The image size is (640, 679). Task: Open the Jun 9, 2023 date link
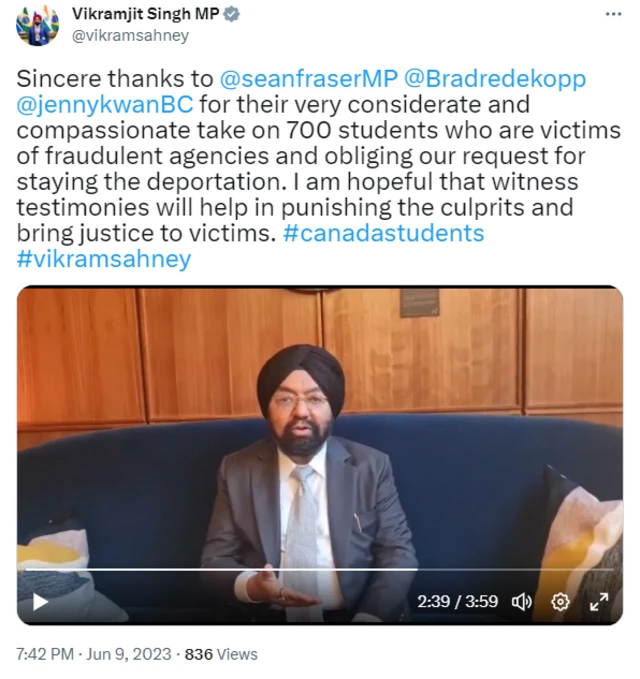pyautogui.click(x=129, y=654)
